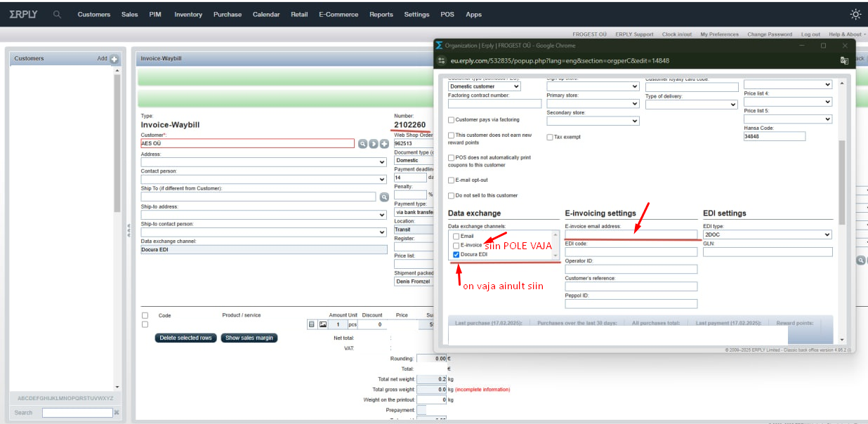Open the Ship-to address dropdown
868x424 pixels.
pos(264,215)
